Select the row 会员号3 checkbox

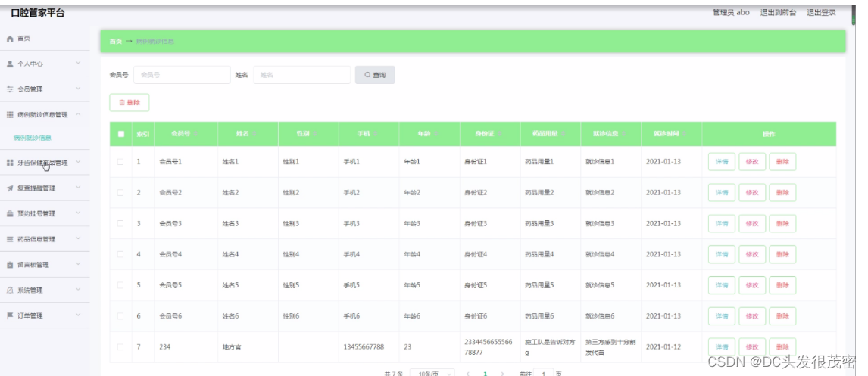point(120,223)
